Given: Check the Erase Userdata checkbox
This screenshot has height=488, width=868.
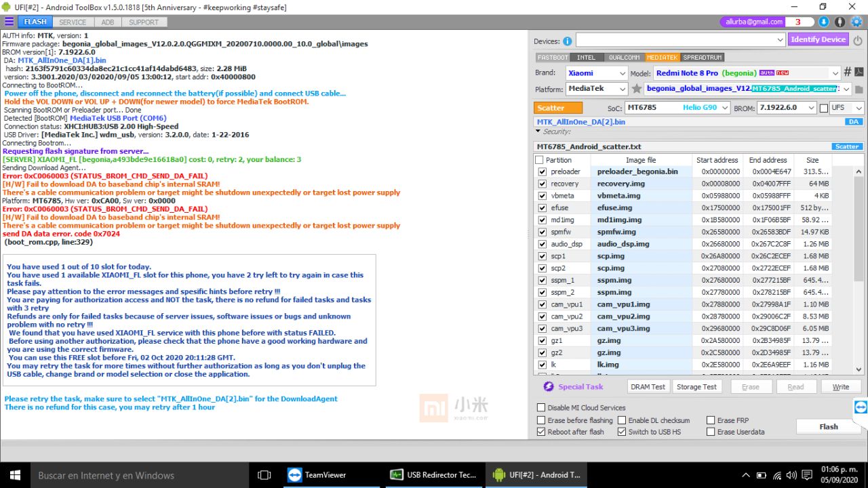Looking at the screenshot, I should (x=711, y=432).
